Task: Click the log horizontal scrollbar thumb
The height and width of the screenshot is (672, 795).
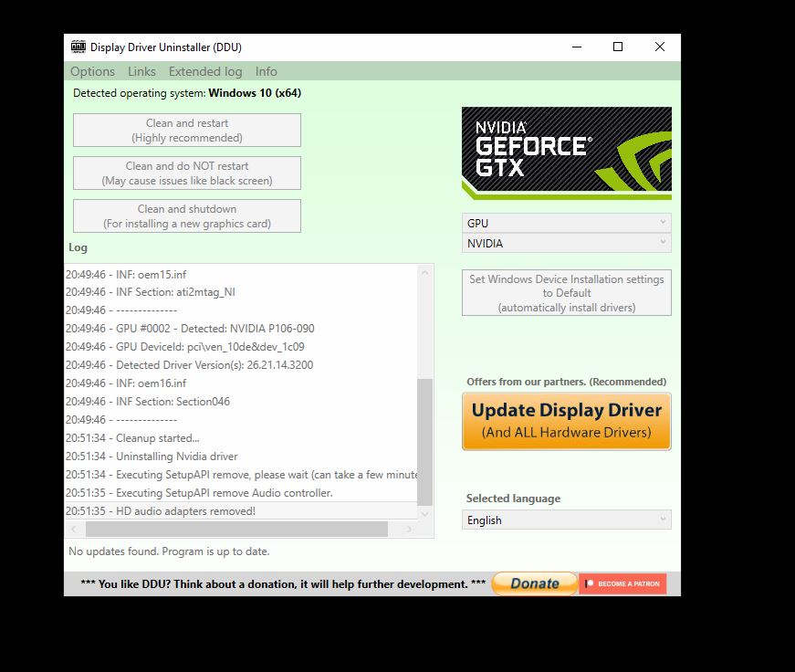Action: point(236,529)
